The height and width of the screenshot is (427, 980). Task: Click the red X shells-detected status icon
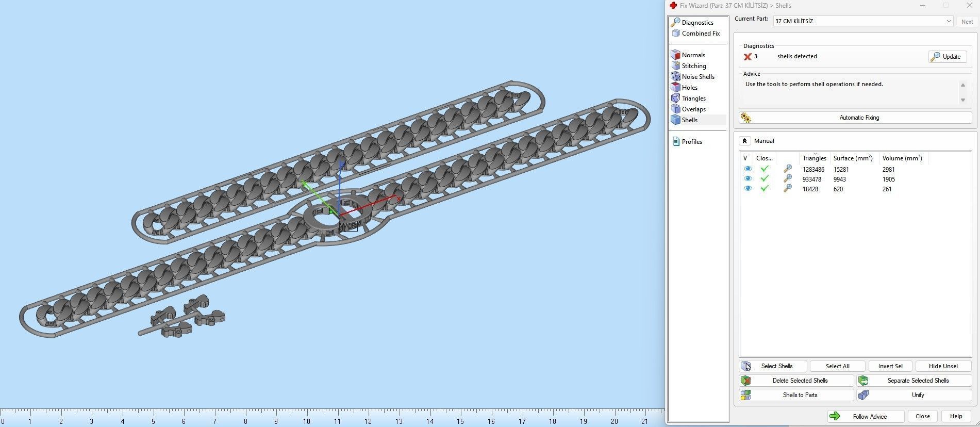(x=748, y=57)
